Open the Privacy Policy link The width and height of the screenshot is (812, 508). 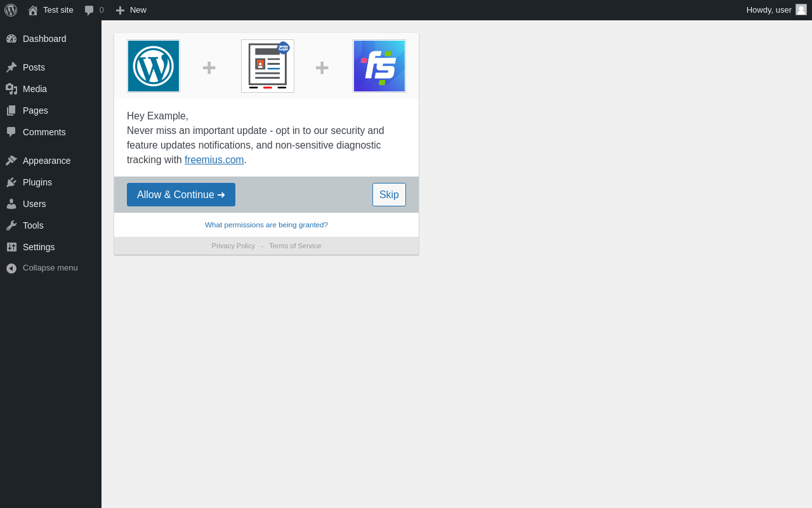(233, 246)
